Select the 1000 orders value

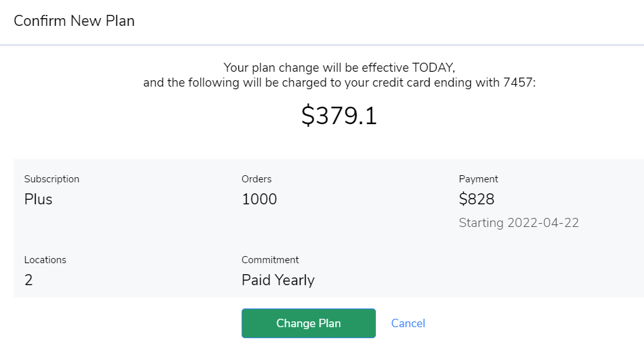pyautogui.click(x=259, y=199)
